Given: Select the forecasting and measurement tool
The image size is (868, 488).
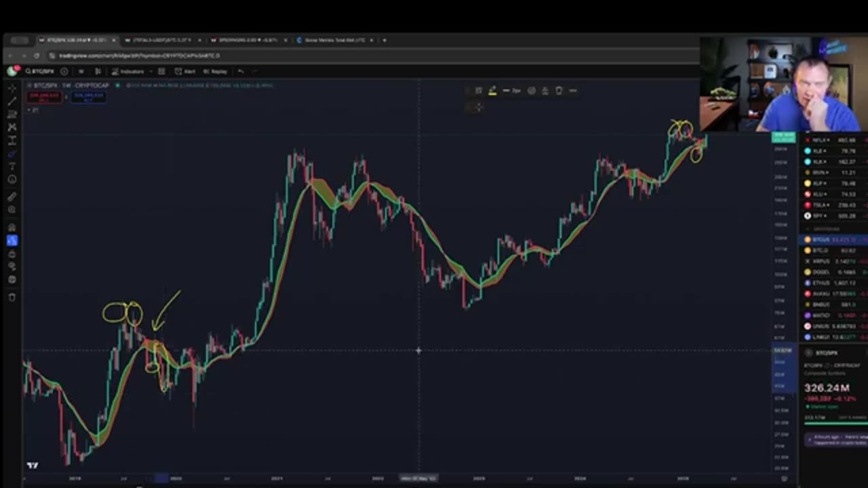Looking at the screenshot, I should (x=12, y=140).
